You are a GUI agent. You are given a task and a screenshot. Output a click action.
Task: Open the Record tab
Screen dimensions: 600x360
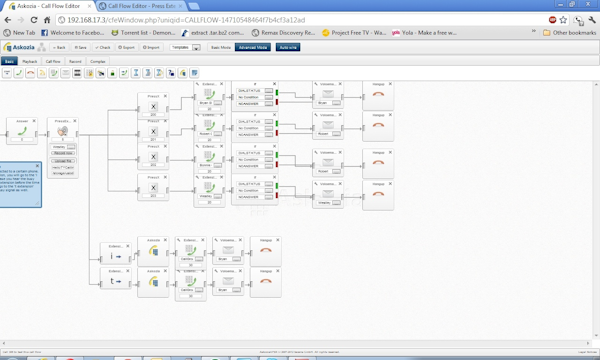(x=75, y=61)
